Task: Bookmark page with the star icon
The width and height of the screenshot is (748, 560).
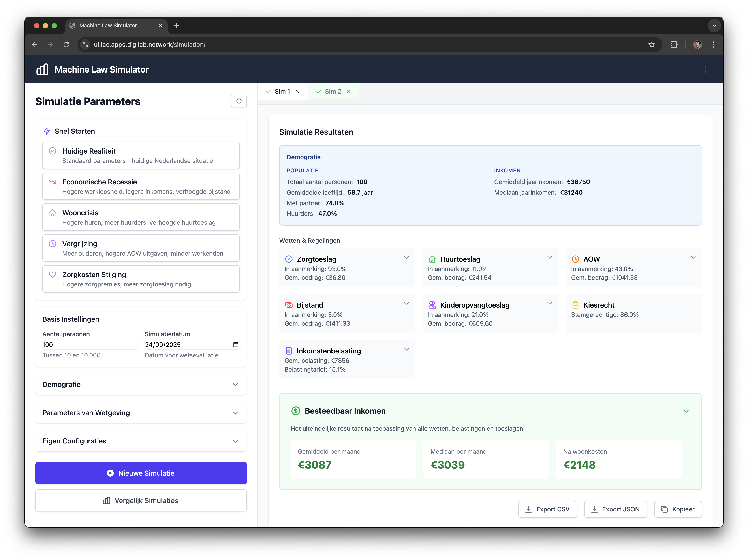Action: tap(651, 45)
